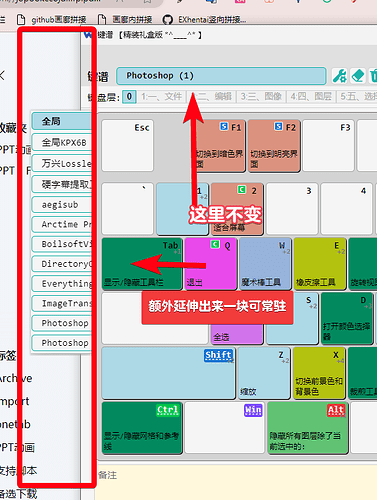Click 支持脚本 in the browser page sidebar
The height and width of the screenshot is (500, 377).
18,471
